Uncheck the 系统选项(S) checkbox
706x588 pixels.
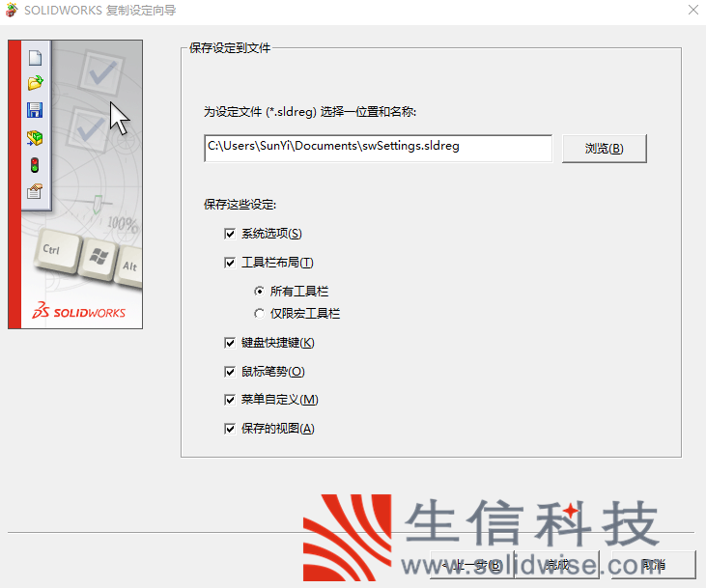point(230,234)
